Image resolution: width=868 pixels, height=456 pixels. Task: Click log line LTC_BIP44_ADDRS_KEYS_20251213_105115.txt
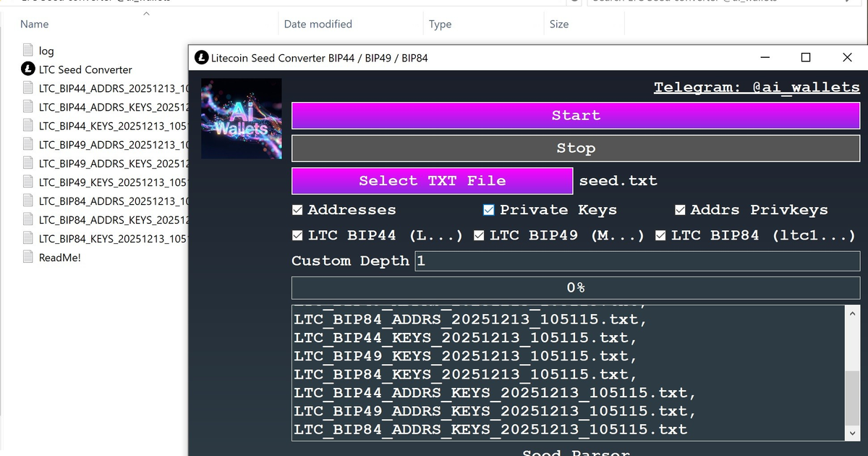click(495, 393)
